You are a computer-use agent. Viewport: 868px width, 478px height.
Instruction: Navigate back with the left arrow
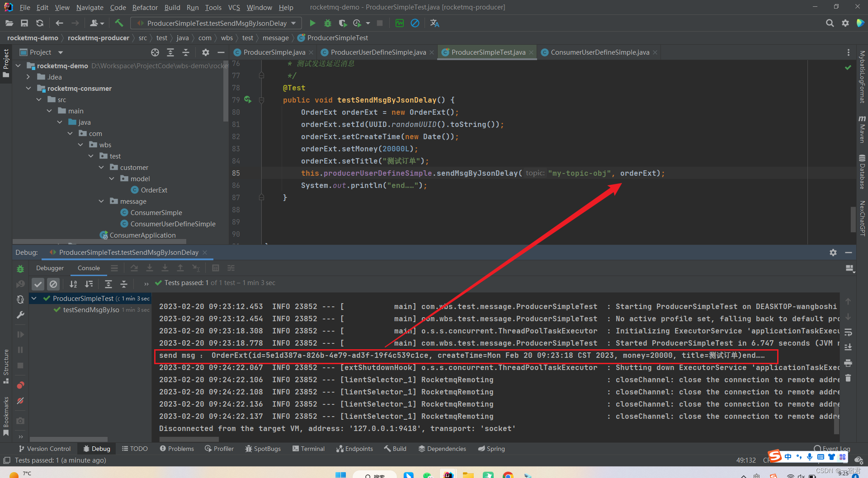click(x=59, y=23)
